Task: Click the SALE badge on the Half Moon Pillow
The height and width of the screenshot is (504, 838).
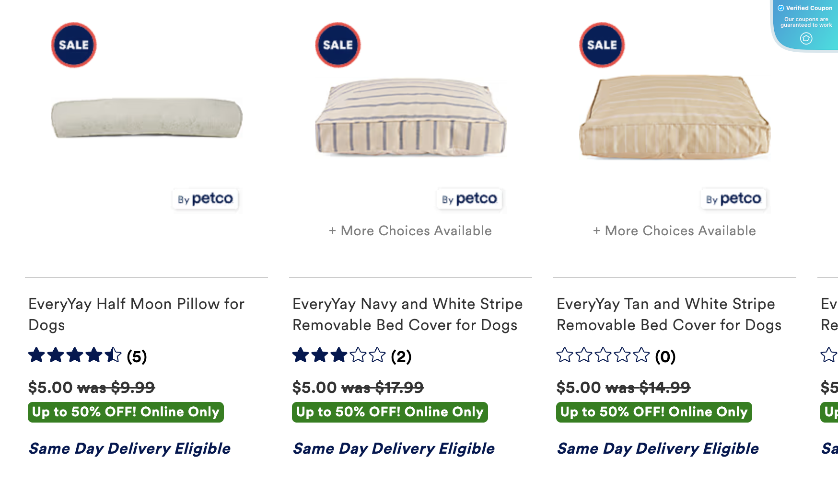Action: pyautogui.click(x=73, y=45)
